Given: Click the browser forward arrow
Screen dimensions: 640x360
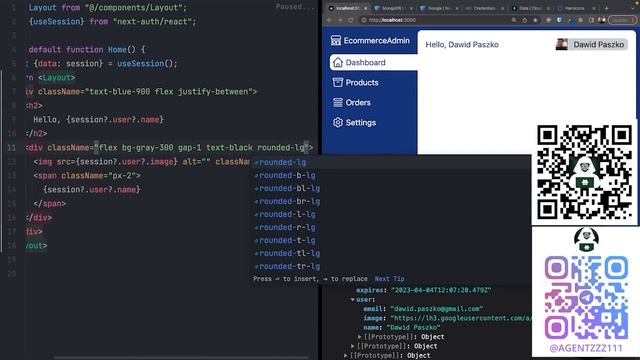Looking at the screenshot, I should coord(340,20).
